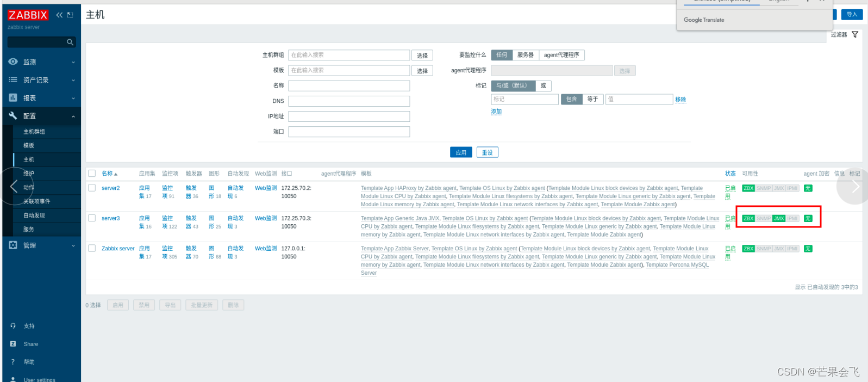The image size is (868, 382).
Task: Open 模板 in sidebar
Action: click(x=29, y=145)
